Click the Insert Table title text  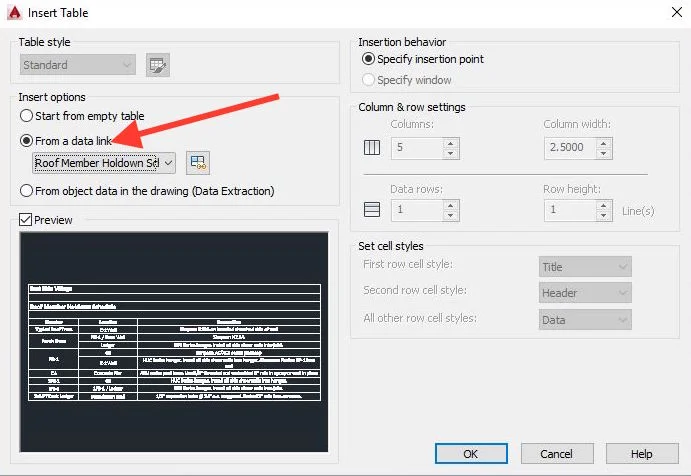pyautogui.click(x=58, y=13)
